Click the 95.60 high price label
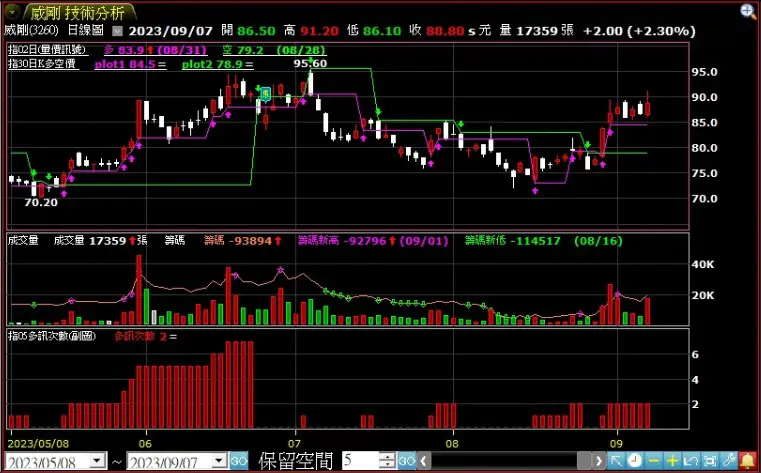761x473 pixels. pos(310,64)
